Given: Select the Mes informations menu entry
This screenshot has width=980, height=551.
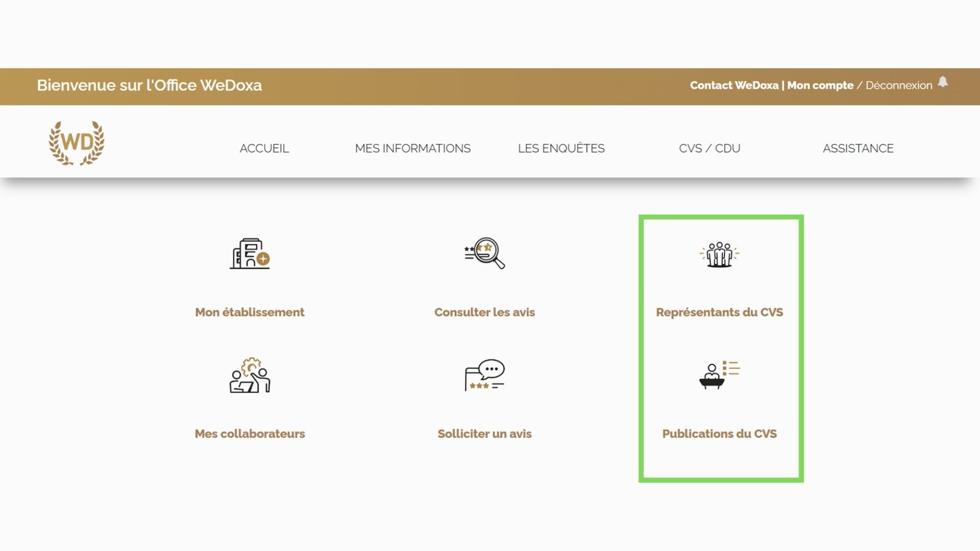Looking at the screenshot, I should (412, 148).
